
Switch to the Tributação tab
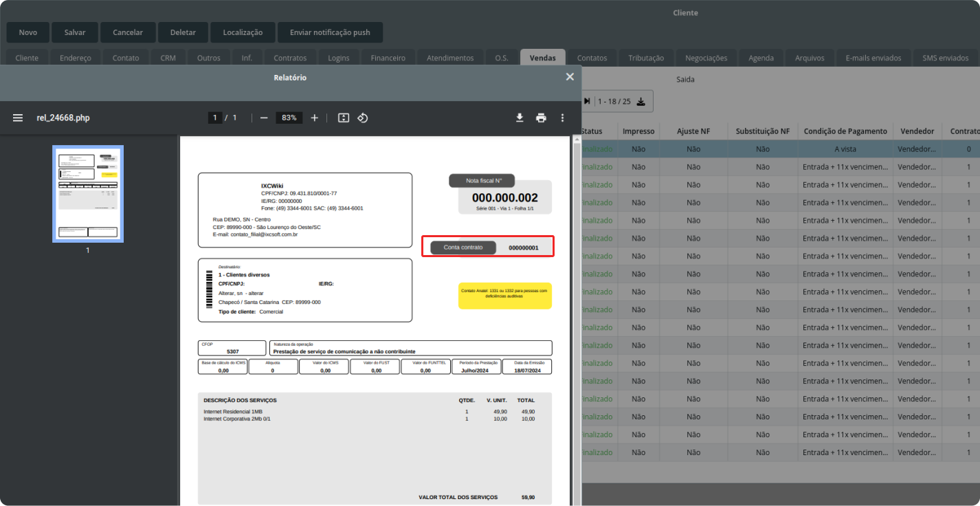pyautogui.click(x=646, y=58)
